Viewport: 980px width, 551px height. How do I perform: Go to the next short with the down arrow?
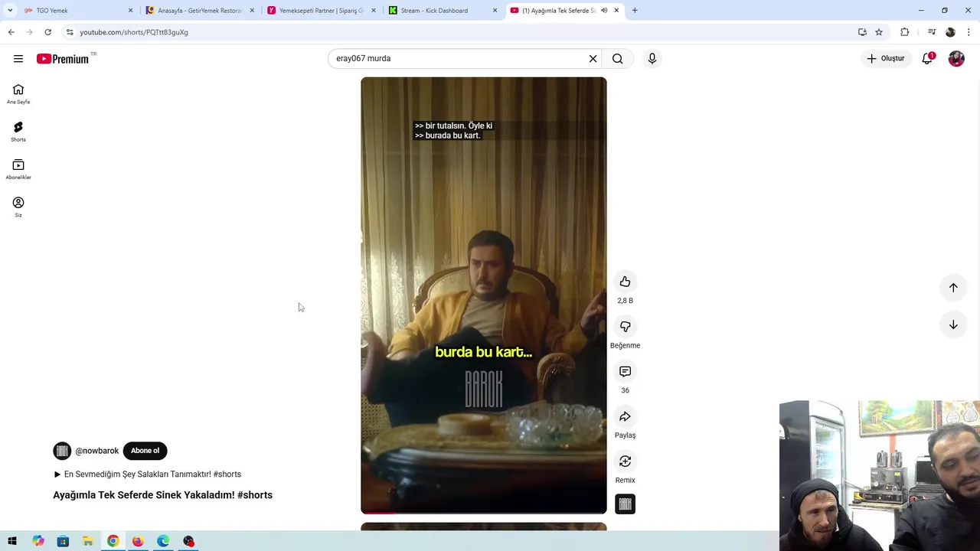click(x=953, y=324)
